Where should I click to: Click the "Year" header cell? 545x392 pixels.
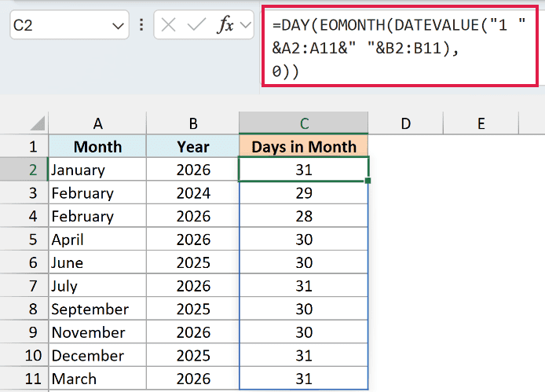(x=193, y=146)
